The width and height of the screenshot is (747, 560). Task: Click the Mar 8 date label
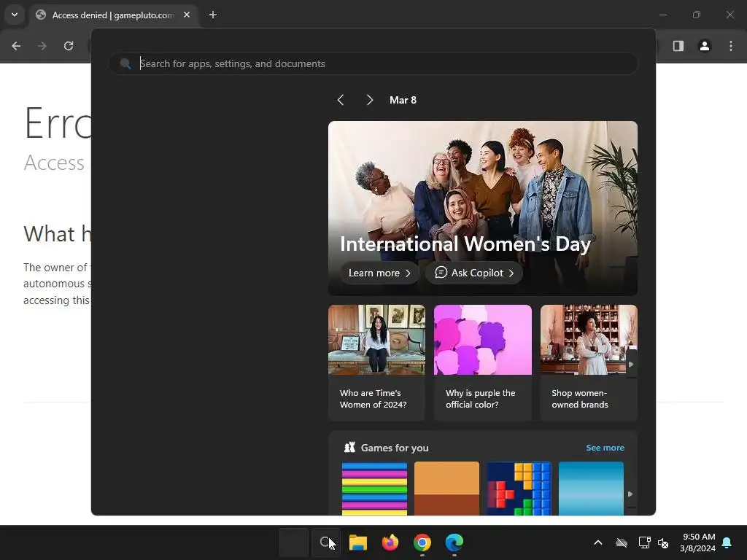403,100
